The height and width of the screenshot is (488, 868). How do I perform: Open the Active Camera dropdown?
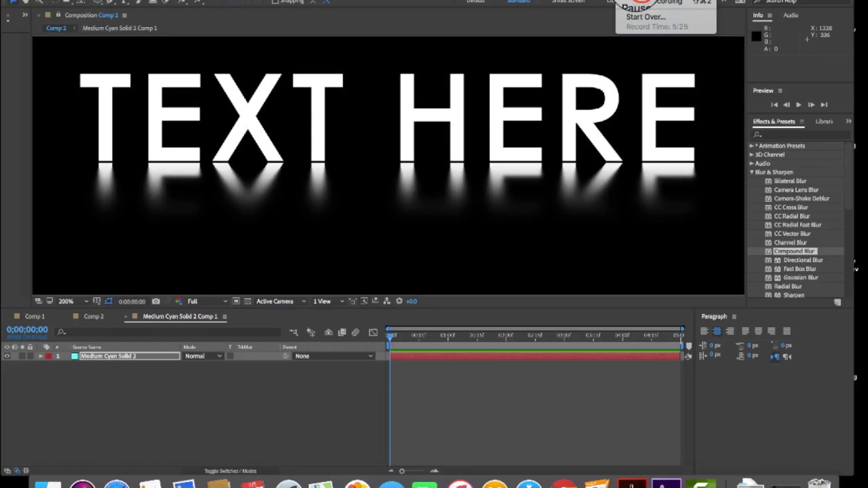(x=281, y=301)
